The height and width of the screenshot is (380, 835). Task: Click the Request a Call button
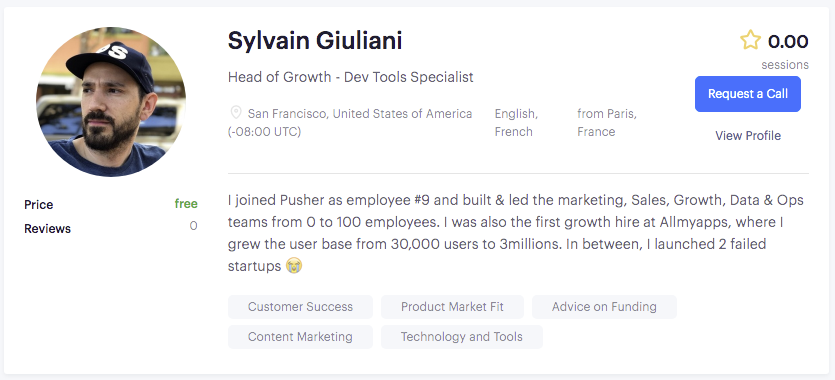click(748, 94)
